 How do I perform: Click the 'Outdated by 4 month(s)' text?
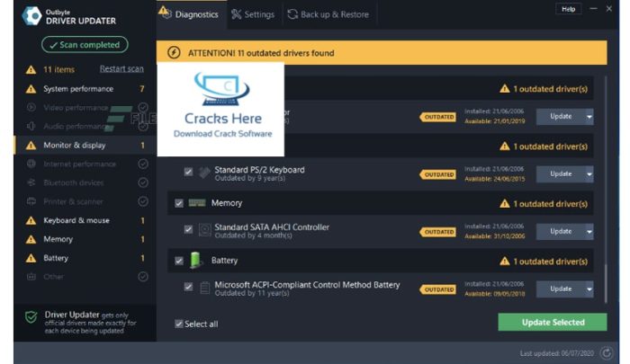[253, 235]
